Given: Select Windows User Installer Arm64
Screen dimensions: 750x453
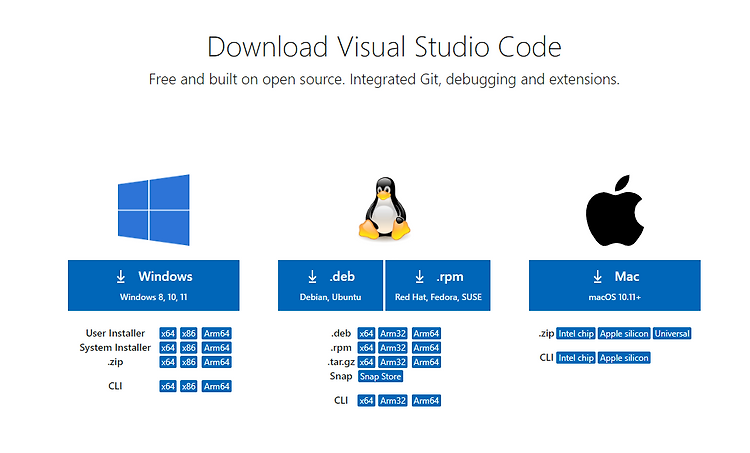Looking at the screenshot, I should 217,333.
